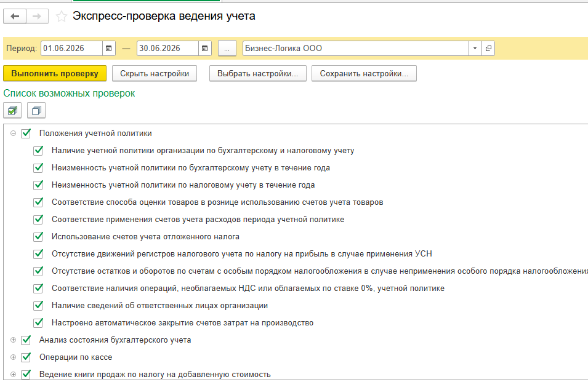Uncheck Неизменность политики по налоговому учету
This screenshot has height=382, width=588.
[x=38, y=185]
